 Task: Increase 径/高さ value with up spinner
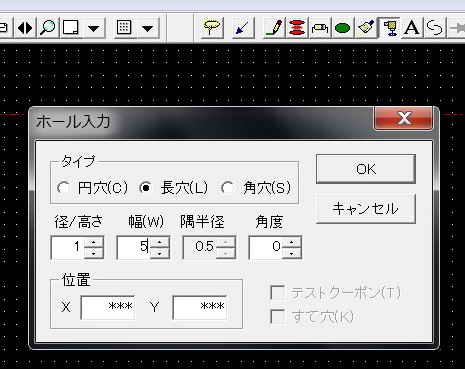point(94,242)
